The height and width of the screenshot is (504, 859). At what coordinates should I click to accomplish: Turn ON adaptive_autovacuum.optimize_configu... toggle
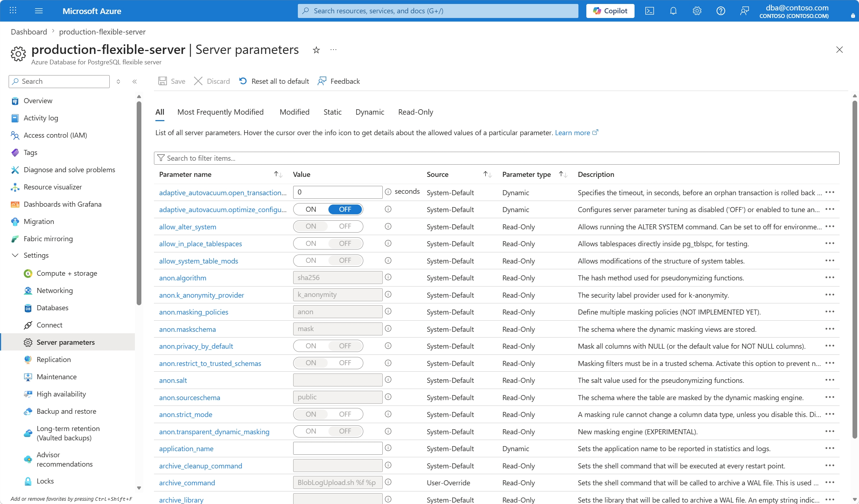[311, 209]
